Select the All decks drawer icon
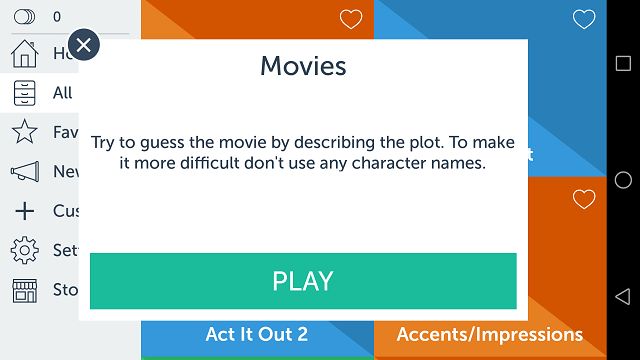Screen dimensions: 640x360 click(x=24, y=93)
